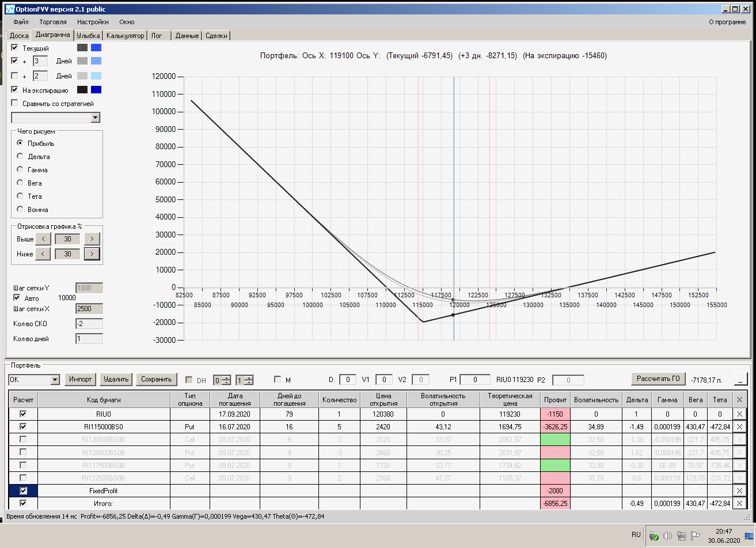
Task: Select the Тета radio button
Action: [x=20, y=196]
